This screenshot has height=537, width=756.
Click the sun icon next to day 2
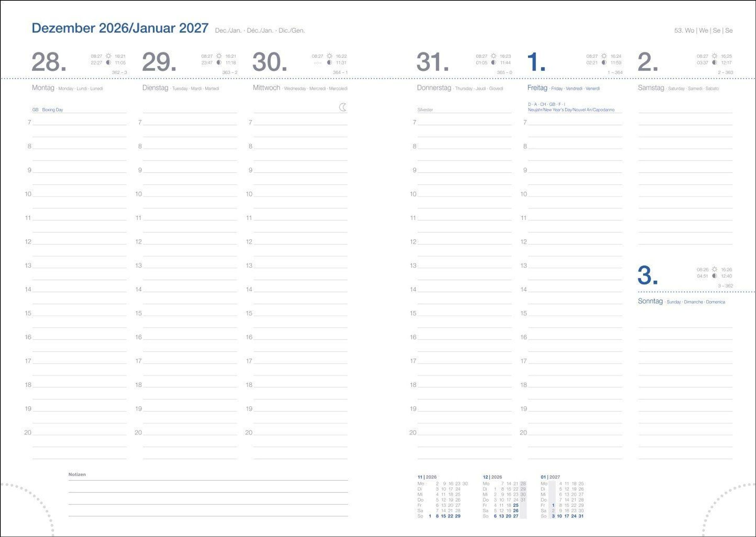[x=714, y=56]
